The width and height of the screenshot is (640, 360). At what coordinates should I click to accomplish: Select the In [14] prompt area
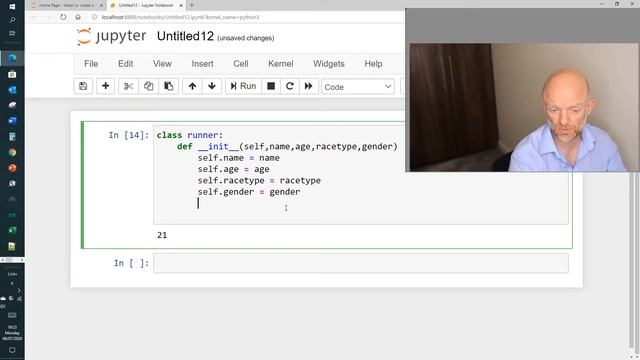[129, 135]
